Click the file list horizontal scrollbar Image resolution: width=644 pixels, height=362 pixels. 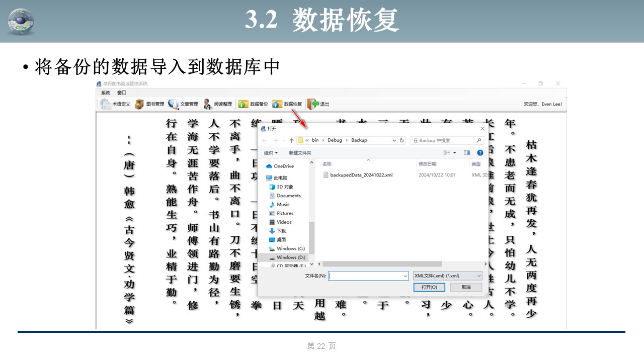point(382,264)
